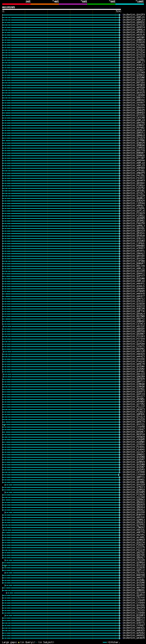The height and width of the screenshot is (644, 146).
Task: Click the UniRef100_A9PL17 label
Action: pos(133,63)
